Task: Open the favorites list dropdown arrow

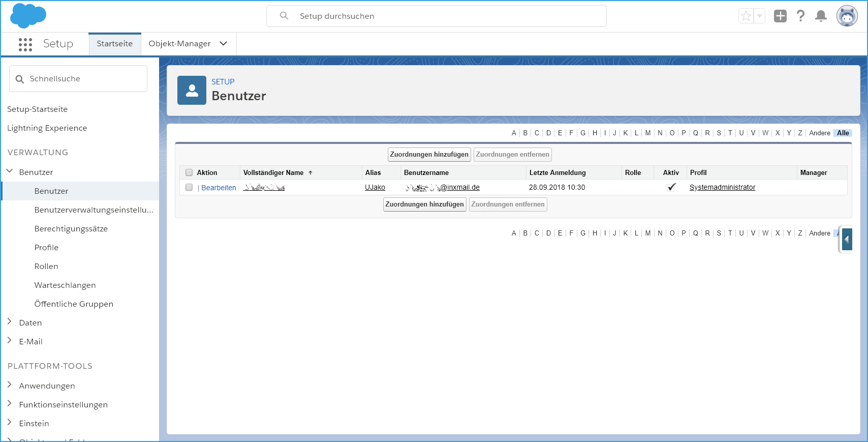Action: [x=759, y=16]
